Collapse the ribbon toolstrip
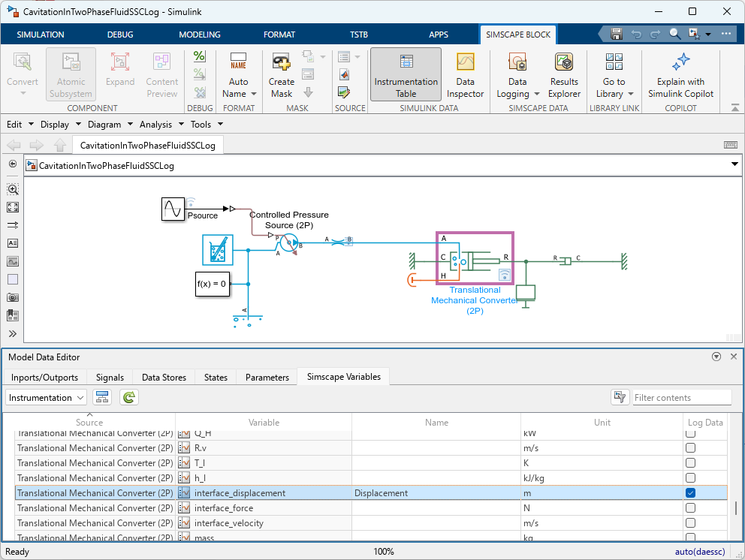 point(734,108)
